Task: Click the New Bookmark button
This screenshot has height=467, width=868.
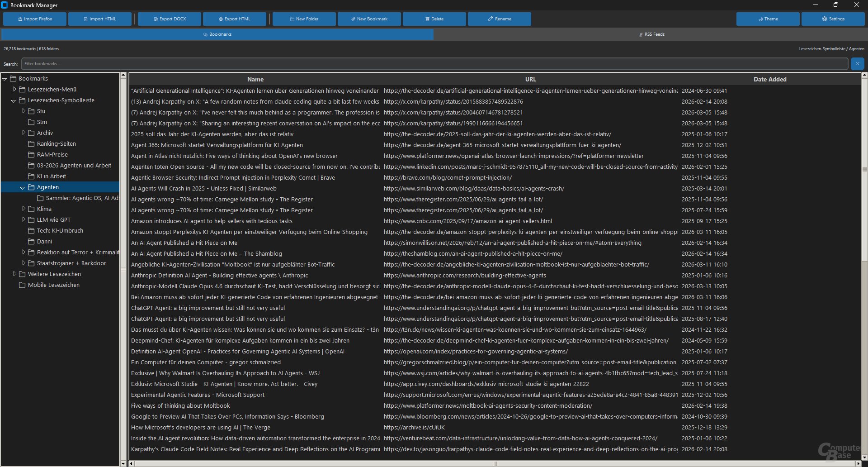Action: [x=369, y=19]
